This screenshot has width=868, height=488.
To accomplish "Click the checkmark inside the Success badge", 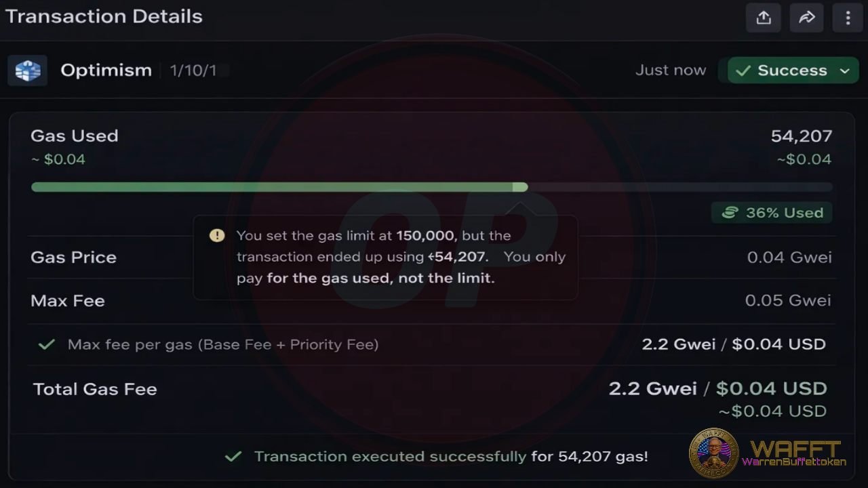I will [743, 70].
